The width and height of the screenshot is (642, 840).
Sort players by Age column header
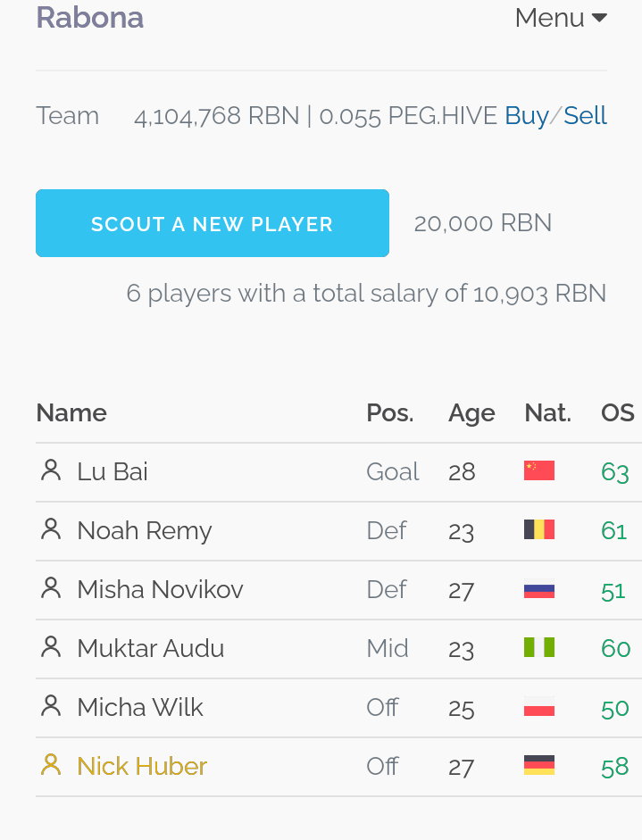click(x=471, y=413)
